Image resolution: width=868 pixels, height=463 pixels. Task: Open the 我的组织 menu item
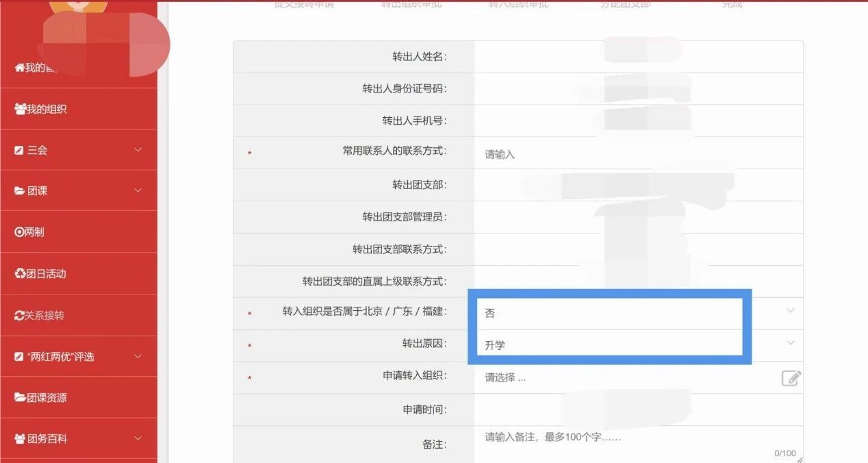pyautogui.click(x=47, y=109)
